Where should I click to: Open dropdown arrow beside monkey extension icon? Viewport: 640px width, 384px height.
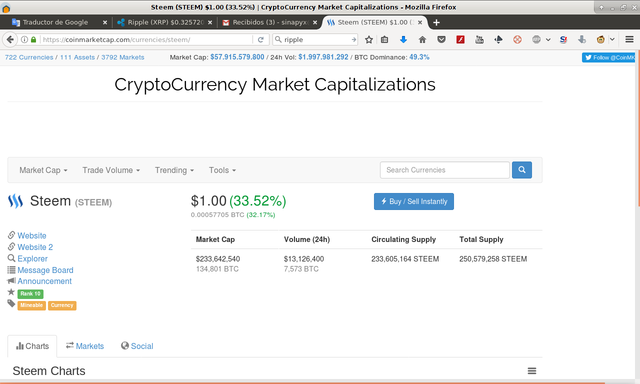pos(612,40)
